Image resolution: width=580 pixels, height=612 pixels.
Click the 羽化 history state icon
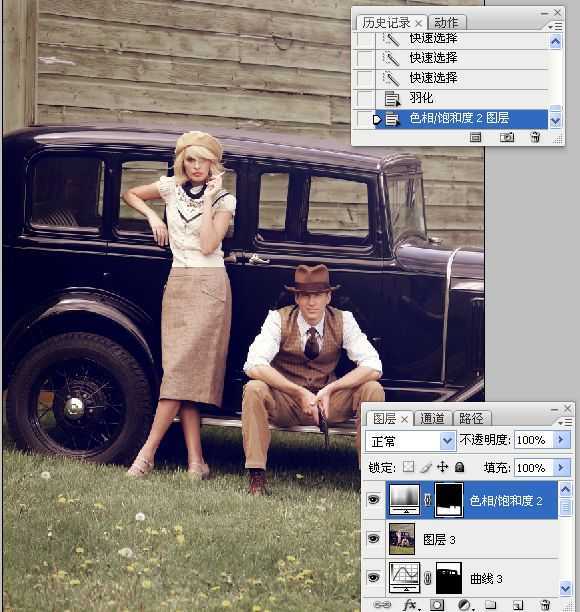point(392,98)
